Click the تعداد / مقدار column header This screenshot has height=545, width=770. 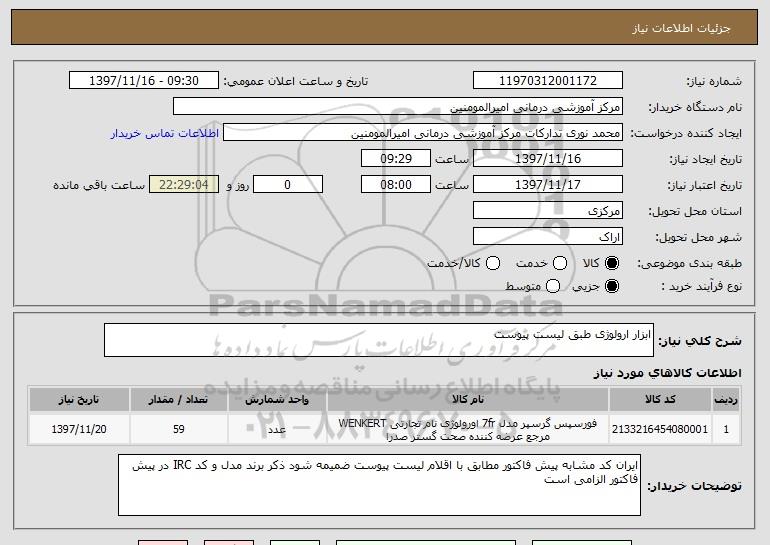pos(178,400)
